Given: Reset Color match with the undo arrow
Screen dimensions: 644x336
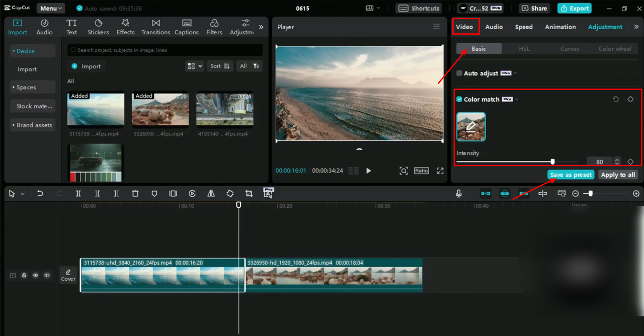Looking at the screenshot, I should (616, 100).
